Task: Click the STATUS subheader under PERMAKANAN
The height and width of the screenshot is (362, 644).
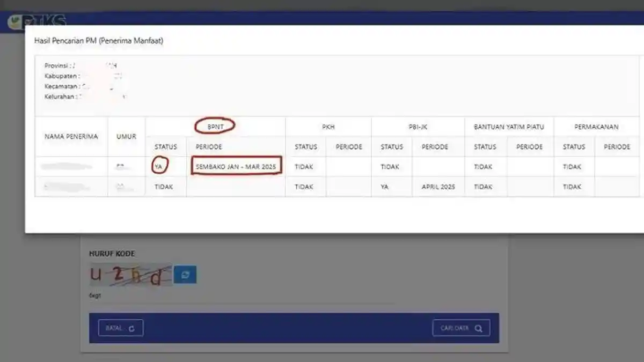Action: 574,146
